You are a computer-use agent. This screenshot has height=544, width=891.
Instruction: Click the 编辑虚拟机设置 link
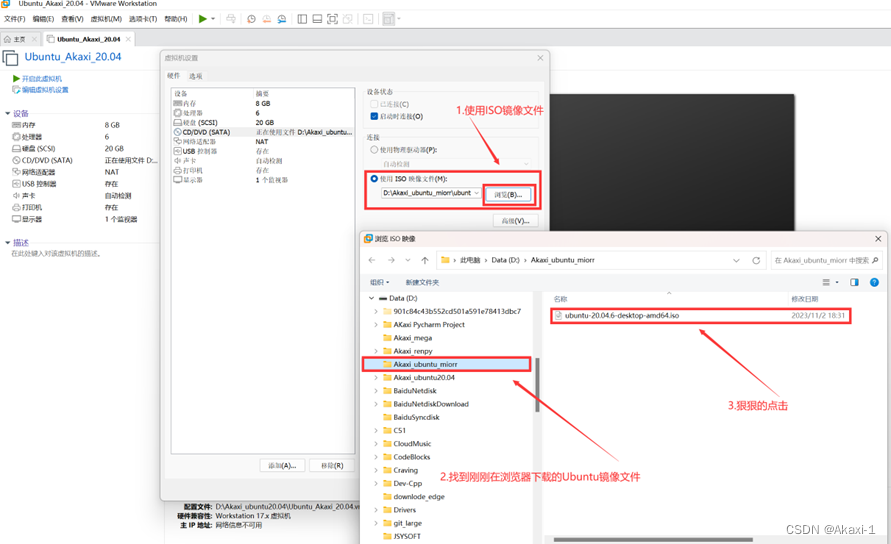point(45,90)
